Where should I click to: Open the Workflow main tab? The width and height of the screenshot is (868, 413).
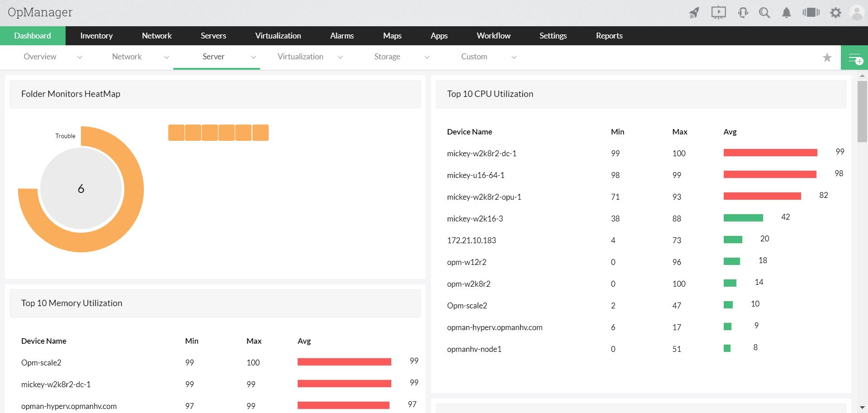point(493,36)
